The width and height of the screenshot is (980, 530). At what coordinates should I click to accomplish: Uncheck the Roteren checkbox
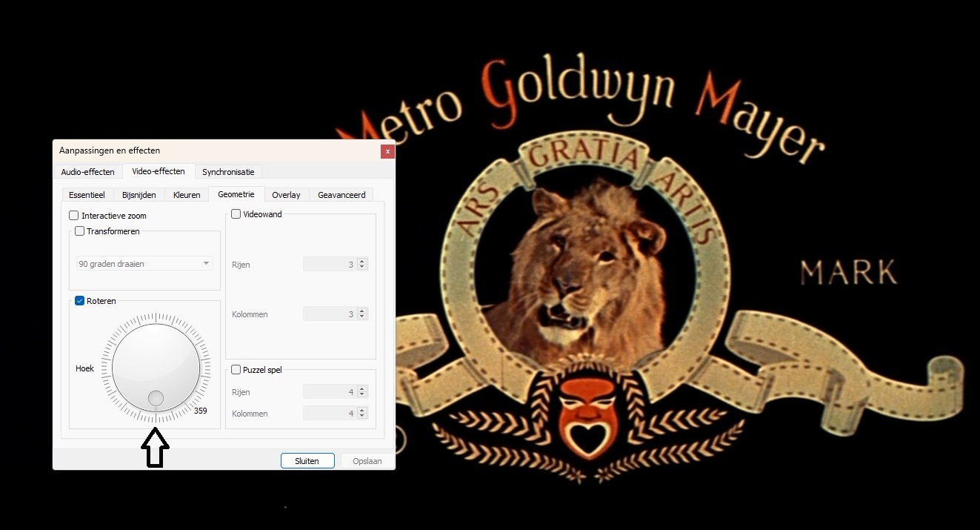point(80,301)
